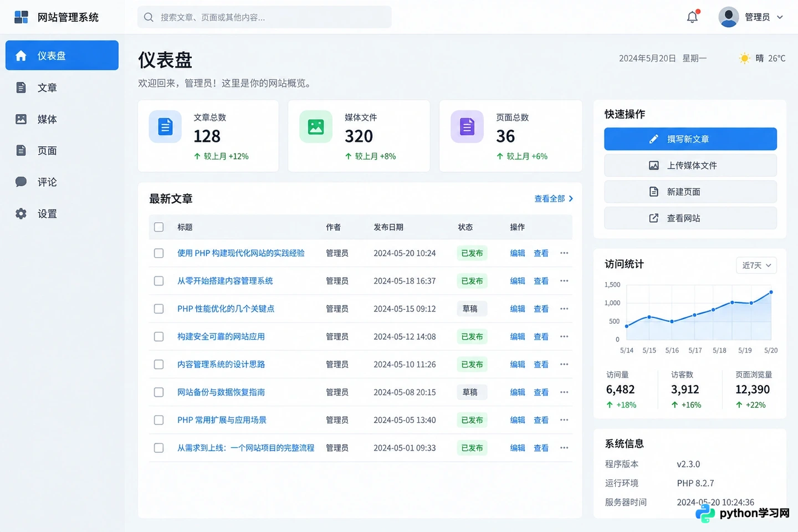This screenshot has width=798, height=532.
Task: Click 编辑 for 内容管理系统的设计思路
Action: coord(518,364)
